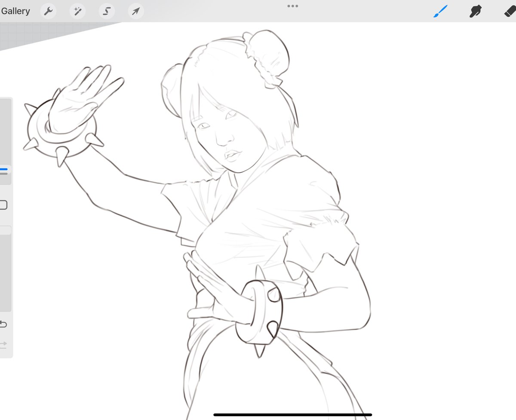Tap the ellipsis to show the full interface
Image resolution: width=516 pixels, height=420 pixels.
(x=293, y=6)
